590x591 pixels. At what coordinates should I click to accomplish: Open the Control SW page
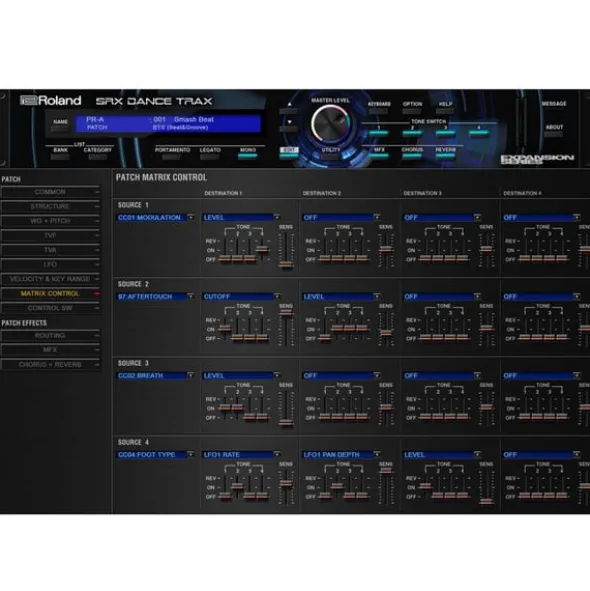click(50, 308)
